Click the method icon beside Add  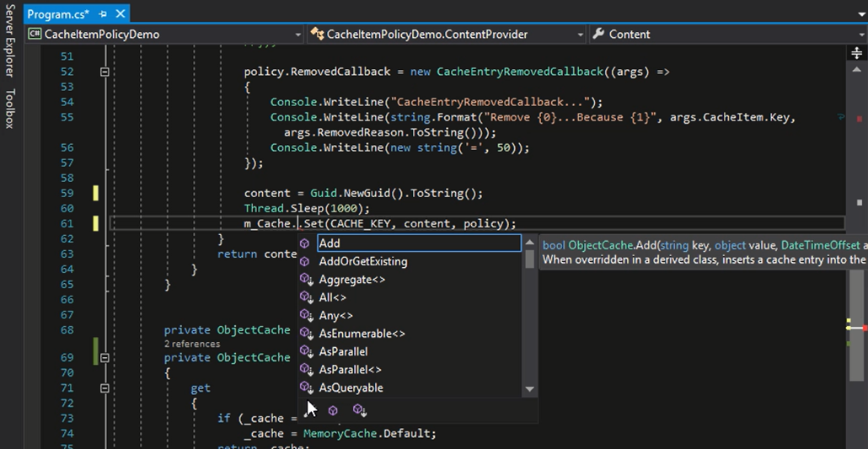click(304, 243)
